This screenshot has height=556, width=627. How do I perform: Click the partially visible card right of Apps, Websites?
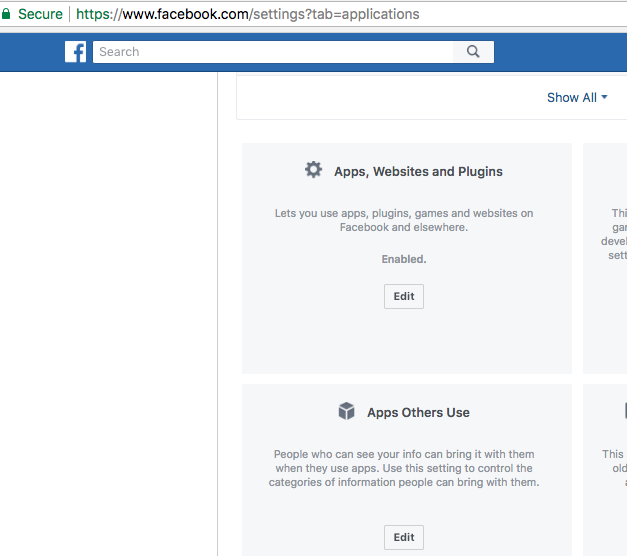click(x=606, y=258)
